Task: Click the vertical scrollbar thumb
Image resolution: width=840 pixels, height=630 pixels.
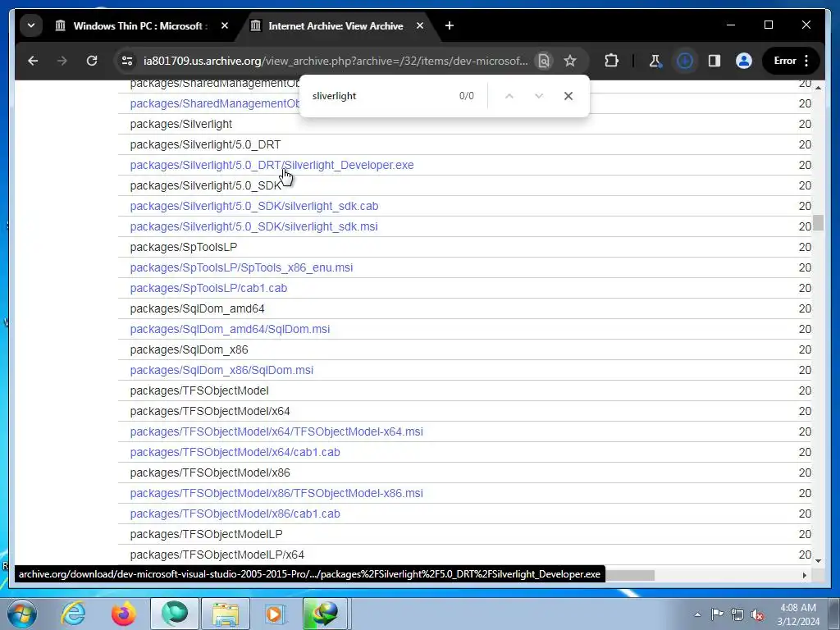Action: point(818,222)
